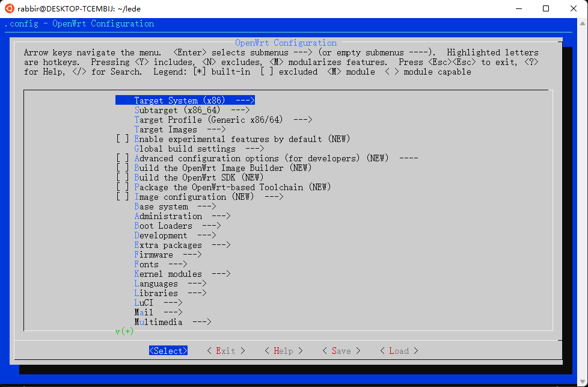
Task: Select the Firmware menu entry
Action: point(168,255)
